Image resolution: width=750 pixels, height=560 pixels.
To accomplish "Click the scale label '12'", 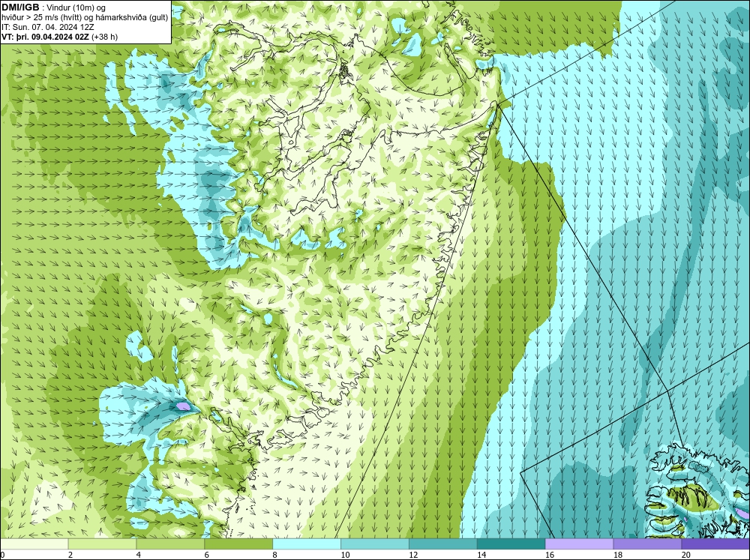I will [413, 555].
